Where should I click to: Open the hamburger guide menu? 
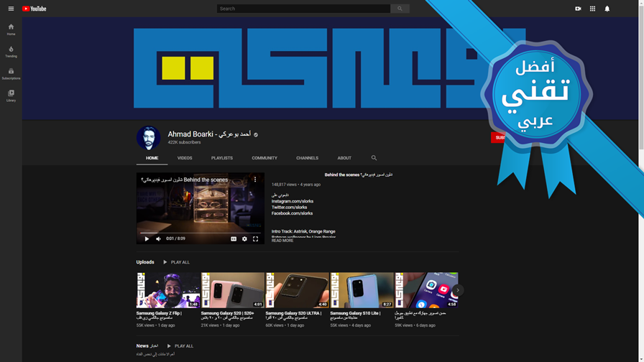11,9
